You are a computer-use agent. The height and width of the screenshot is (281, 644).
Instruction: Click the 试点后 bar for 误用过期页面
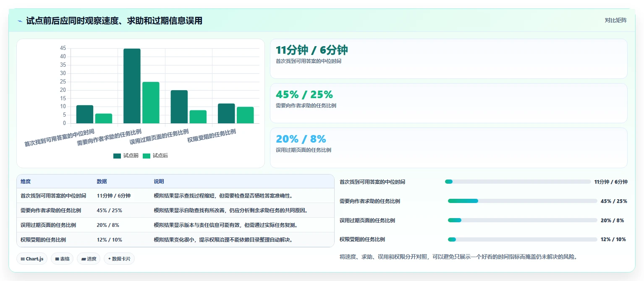(198, 117)
